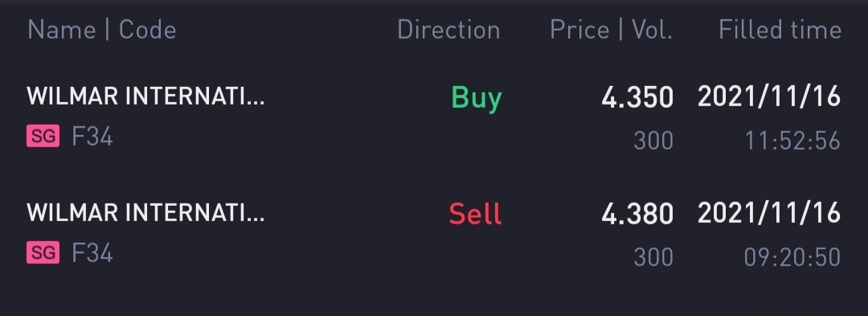Click the SG market badge on Buy row
This screenshot has height=316, width=868.
tap(43, 136)
